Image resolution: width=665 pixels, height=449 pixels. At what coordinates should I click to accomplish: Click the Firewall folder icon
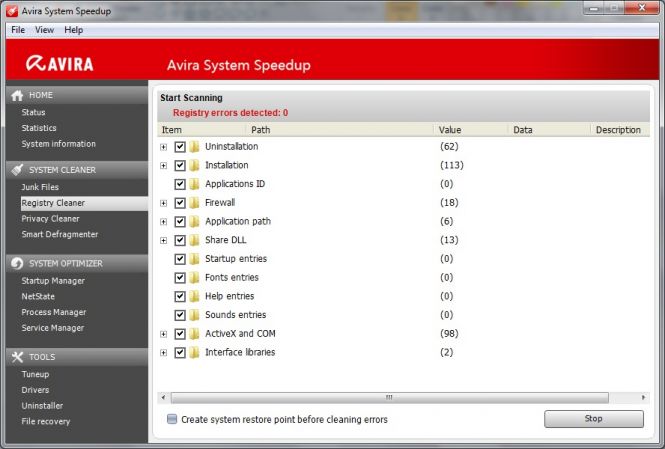194,203
